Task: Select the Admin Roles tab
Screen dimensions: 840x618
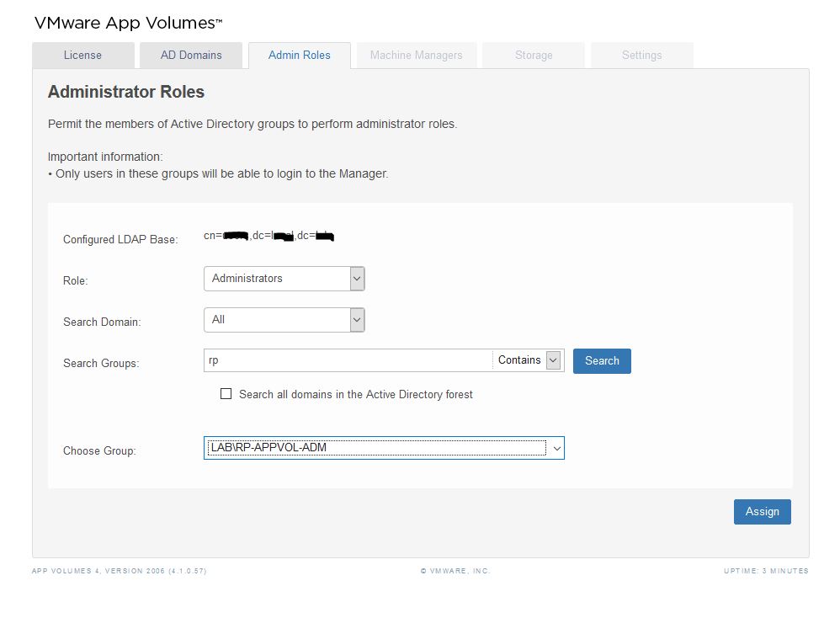Action: [x=300, y=56]
